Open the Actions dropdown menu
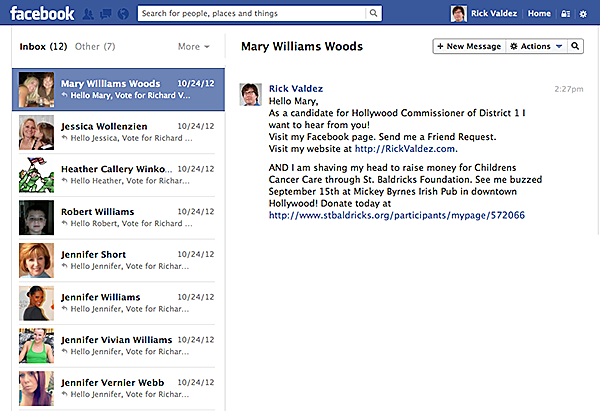The height and width of the screenshot is (411, 600). (x=536, y=46)
